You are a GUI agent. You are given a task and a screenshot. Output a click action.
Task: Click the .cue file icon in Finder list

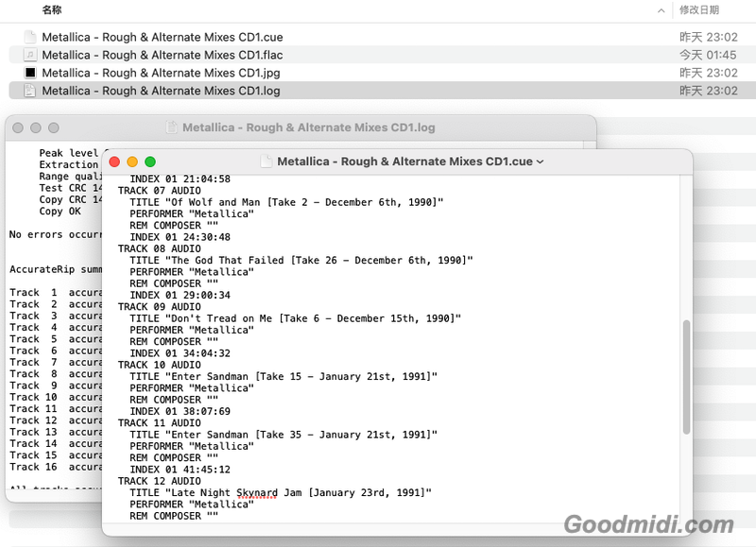30,37
